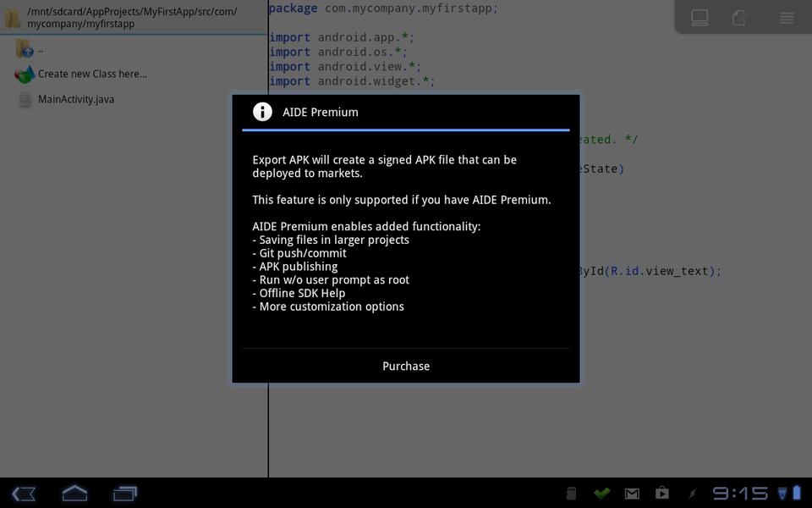Click the MainActivity.java file icon

[25, 100]
